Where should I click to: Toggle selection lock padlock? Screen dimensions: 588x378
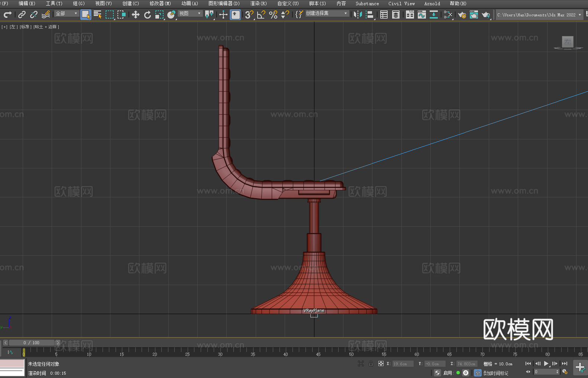tap(371, 364)
